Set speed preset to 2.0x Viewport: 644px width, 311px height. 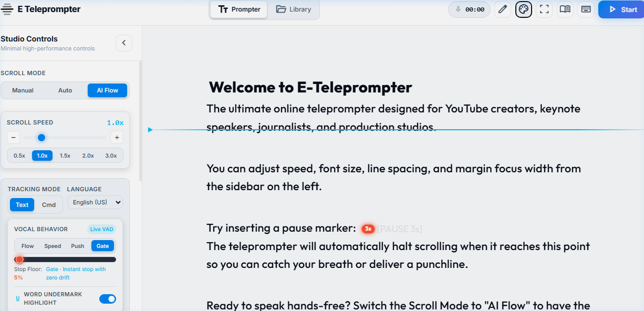pos(88,155)
